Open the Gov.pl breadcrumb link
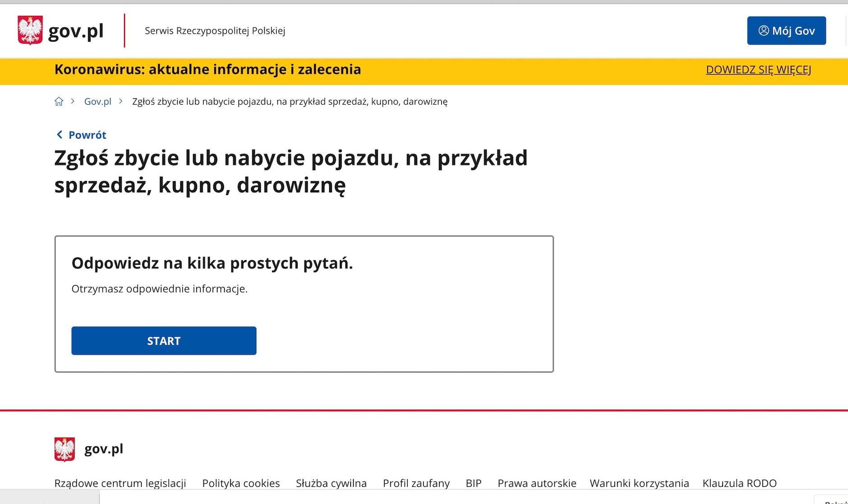848x504 pixels. [97, 101]
